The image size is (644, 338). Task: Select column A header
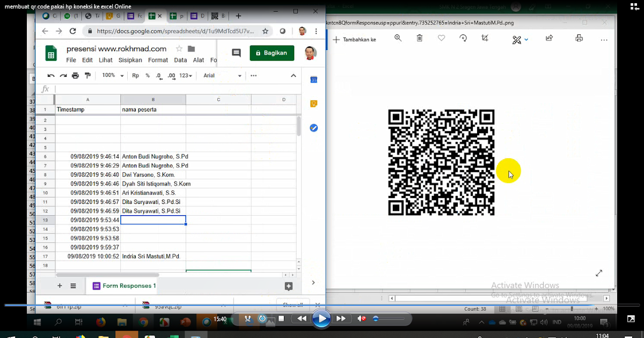point(87,100)
